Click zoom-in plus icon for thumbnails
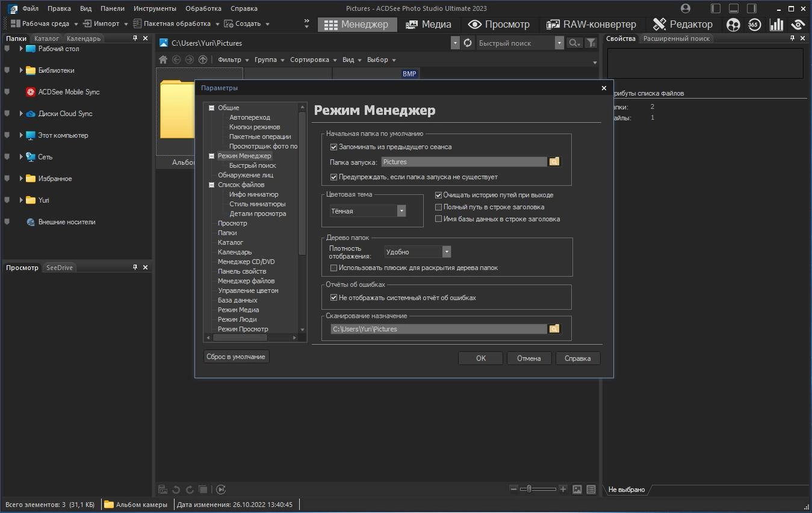812x513 pixels. point(563,490)
